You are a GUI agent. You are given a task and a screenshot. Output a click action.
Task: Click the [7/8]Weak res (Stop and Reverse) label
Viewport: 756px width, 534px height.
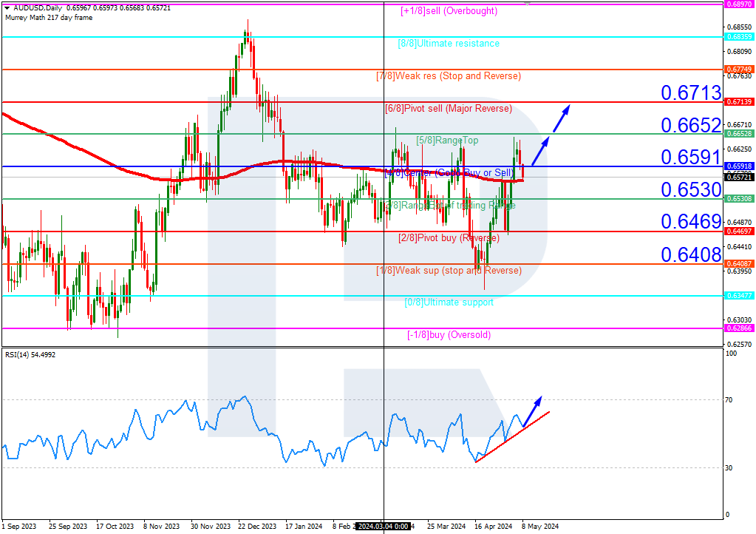pos(447,75)
